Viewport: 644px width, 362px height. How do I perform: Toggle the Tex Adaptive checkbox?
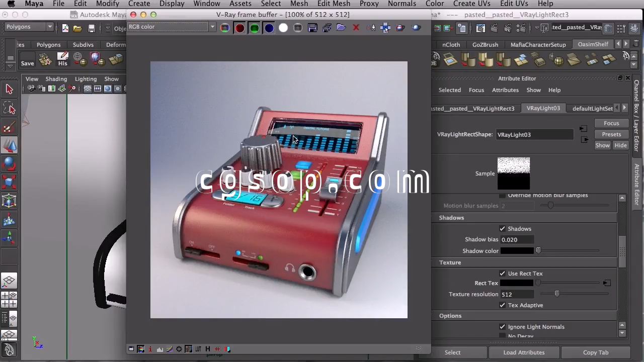click(x=502, y=305)
